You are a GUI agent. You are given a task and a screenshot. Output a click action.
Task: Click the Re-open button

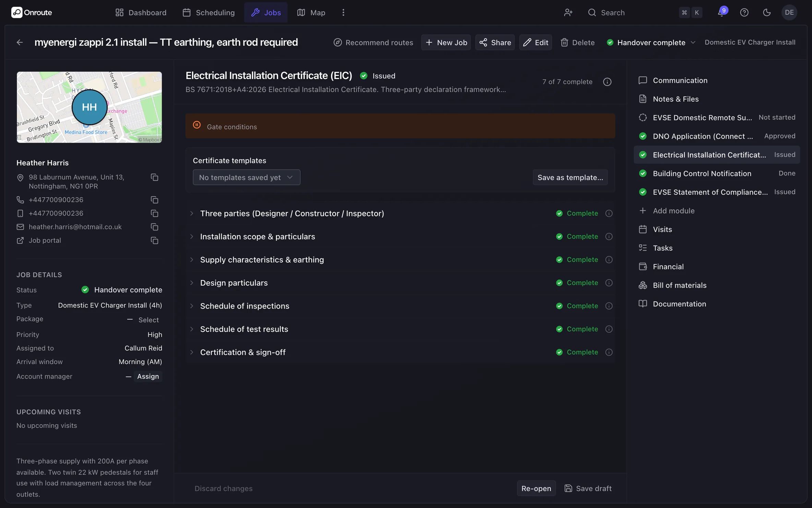point(536,488)
